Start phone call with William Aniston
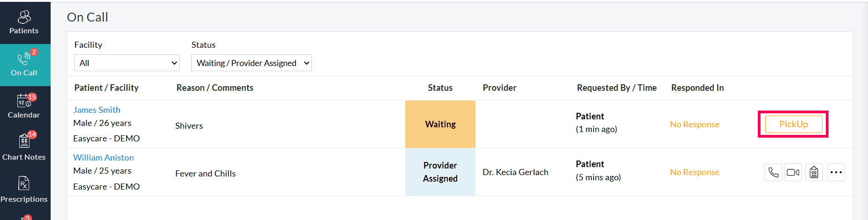The image size is (868, 220). 773,172
